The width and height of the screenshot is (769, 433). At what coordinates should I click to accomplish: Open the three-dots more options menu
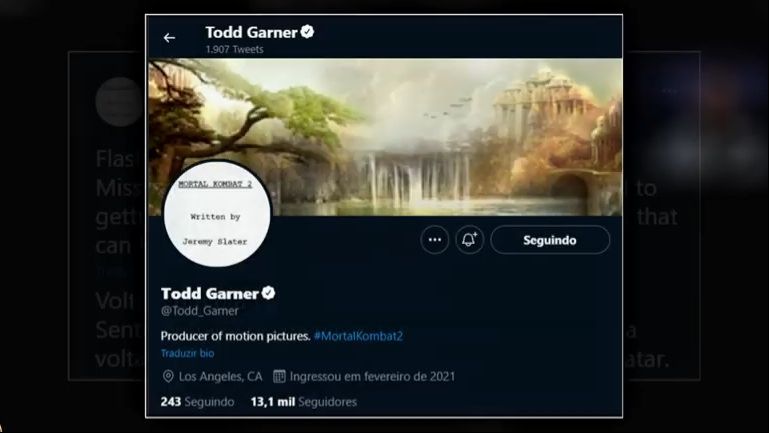435,240
